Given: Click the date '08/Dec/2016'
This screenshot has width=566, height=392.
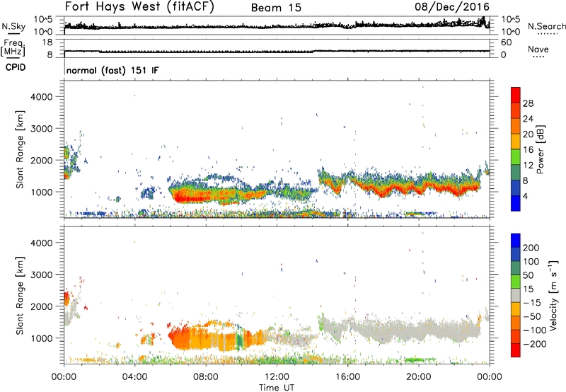Looking at the screenshot, I should click(x=452, y=7).
